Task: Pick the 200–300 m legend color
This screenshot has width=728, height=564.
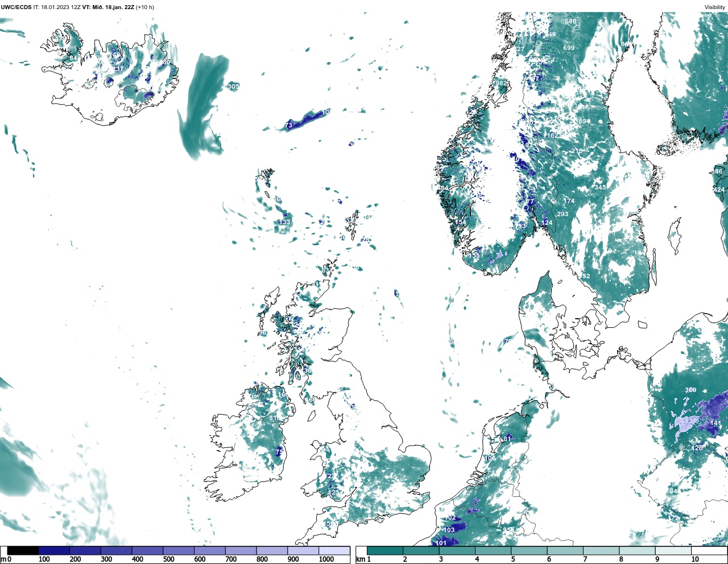Action: pos(85,551)
